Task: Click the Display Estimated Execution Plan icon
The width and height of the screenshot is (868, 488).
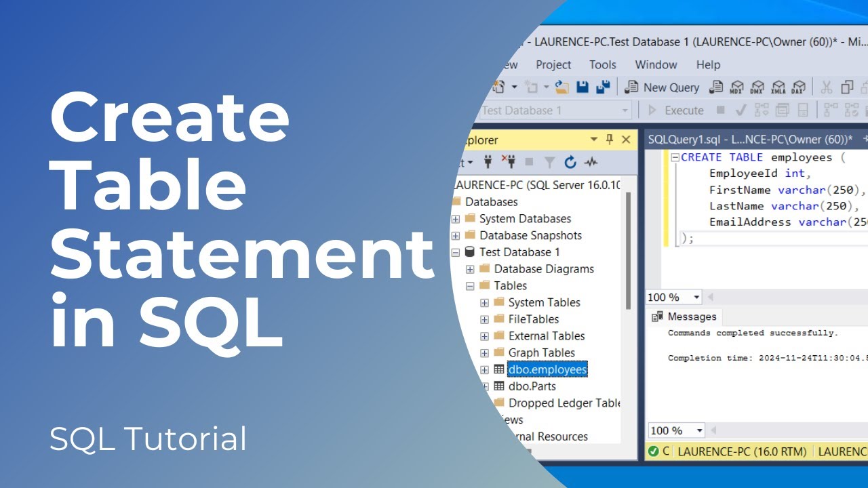Action: (762, 110)
